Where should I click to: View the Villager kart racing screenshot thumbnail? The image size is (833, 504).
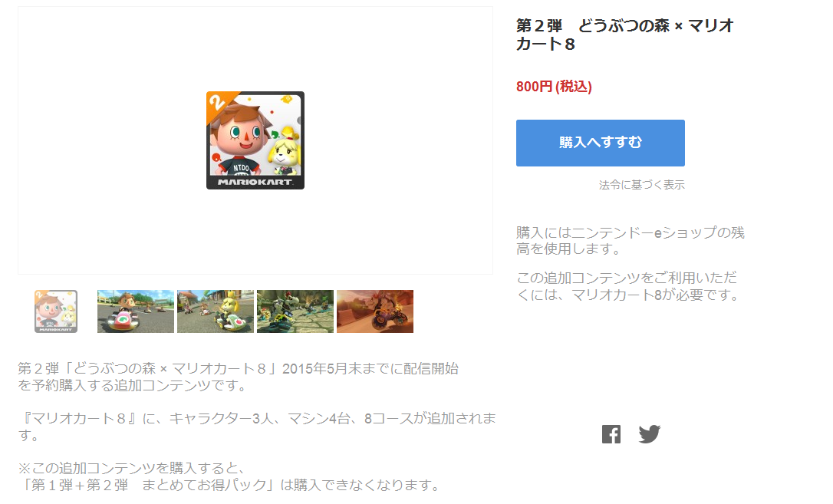click(x=136, y=311)
